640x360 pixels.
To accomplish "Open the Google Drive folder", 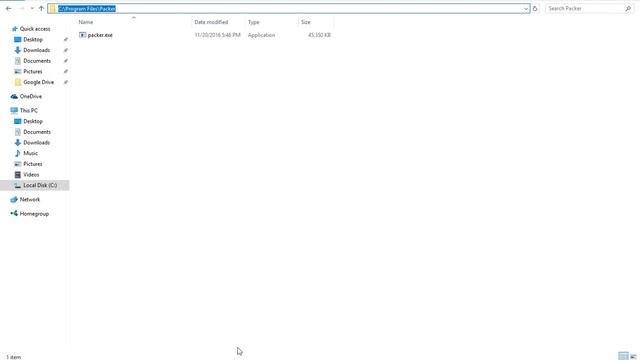I will (x=38, y=82).
